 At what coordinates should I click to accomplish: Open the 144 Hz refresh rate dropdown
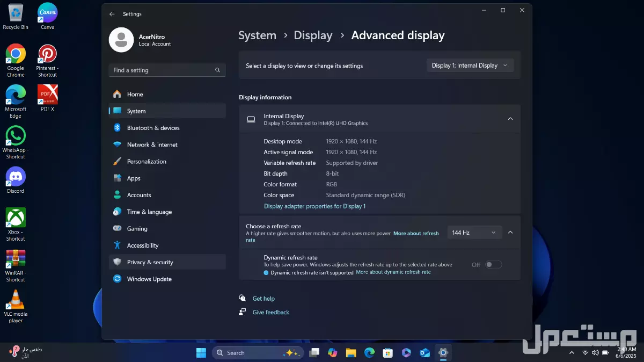point(474,233)
